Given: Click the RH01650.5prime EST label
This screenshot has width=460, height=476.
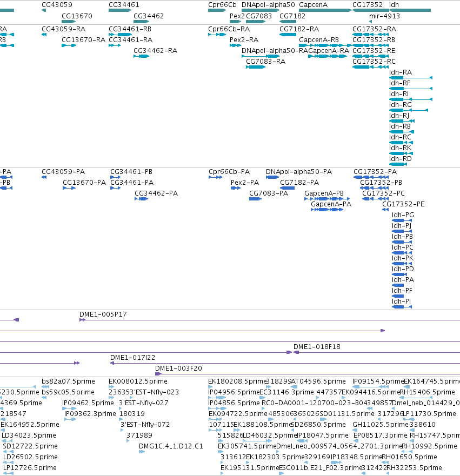Looking at the screenshot, I should point(409,457).
